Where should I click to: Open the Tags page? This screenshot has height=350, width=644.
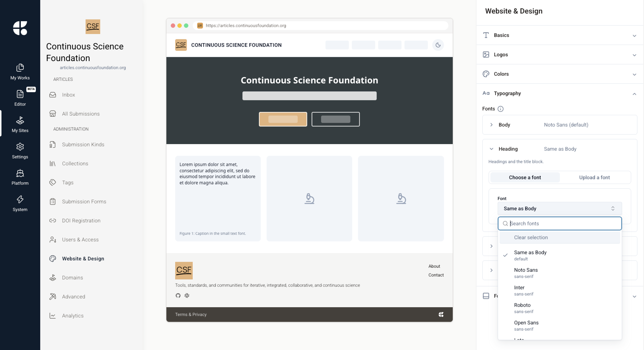coord(91,182)
